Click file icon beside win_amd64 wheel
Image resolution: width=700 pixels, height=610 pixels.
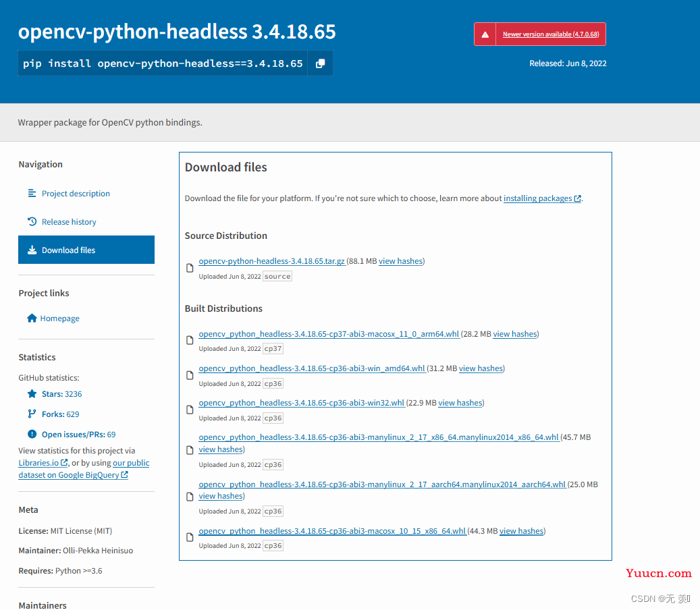coord(190,375)
